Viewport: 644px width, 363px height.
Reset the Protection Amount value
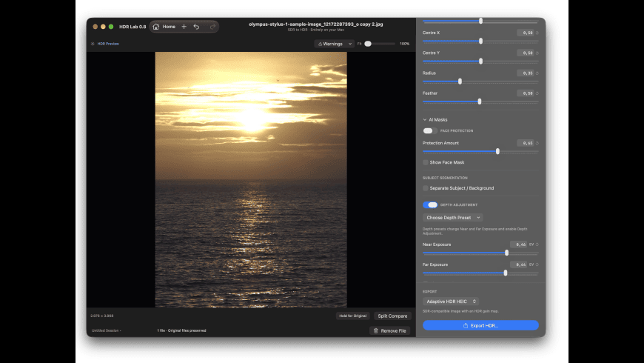pyautogui.click(x=537, y=143)
